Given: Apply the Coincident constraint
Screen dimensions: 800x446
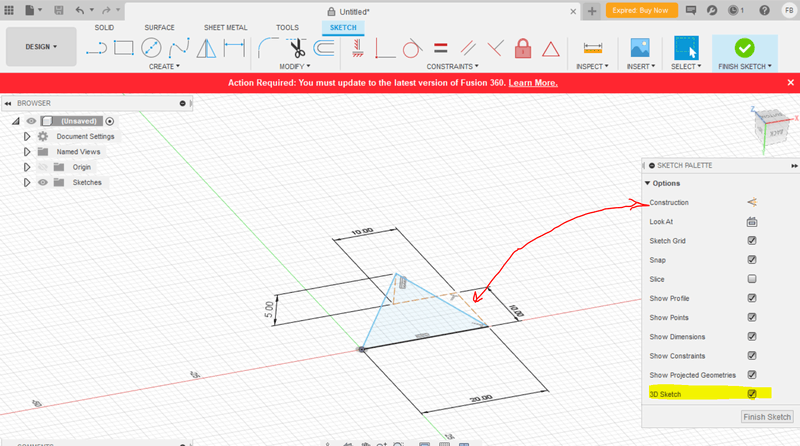Looking at the screenshot, I should pos(385,49).
